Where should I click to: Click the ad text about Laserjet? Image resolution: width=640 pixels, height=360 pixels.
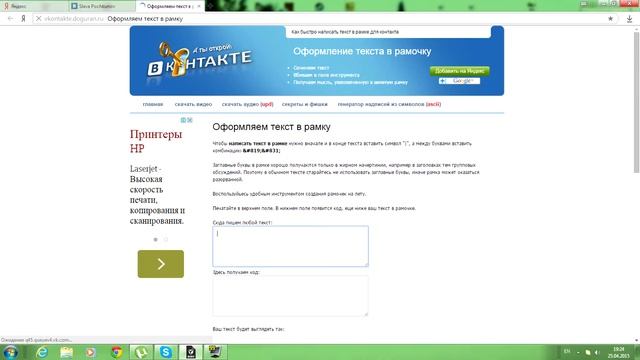(158, 195)
